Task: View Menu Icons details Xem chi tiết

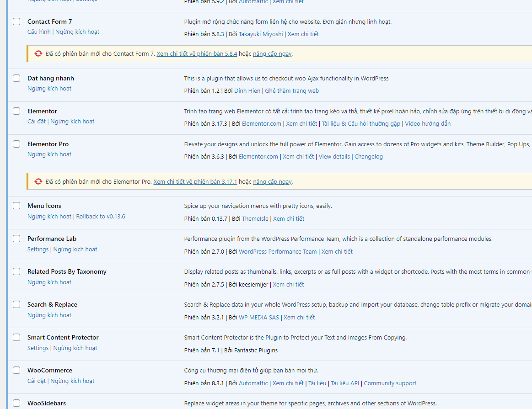Action: [x=289, y=218]
